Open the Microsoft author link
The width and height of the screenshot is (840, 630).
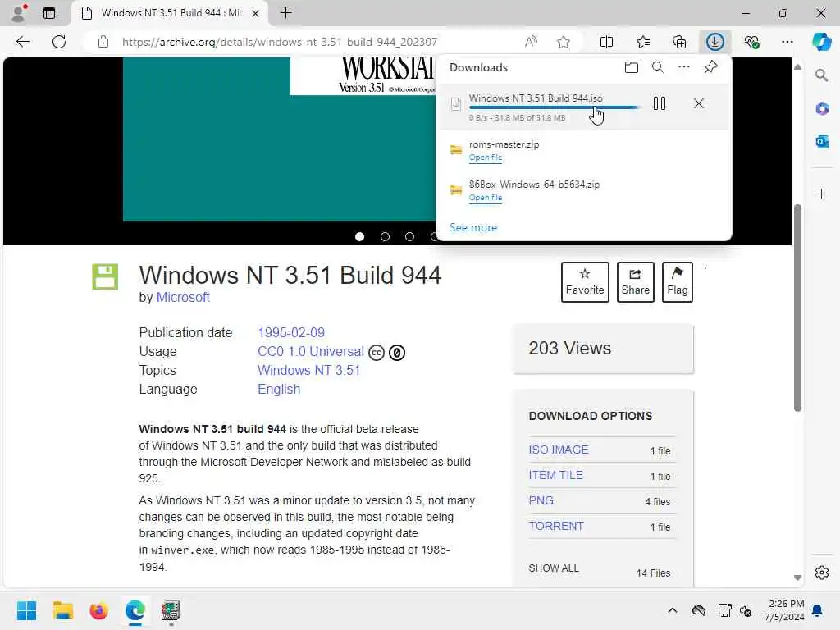coord(183,297)
